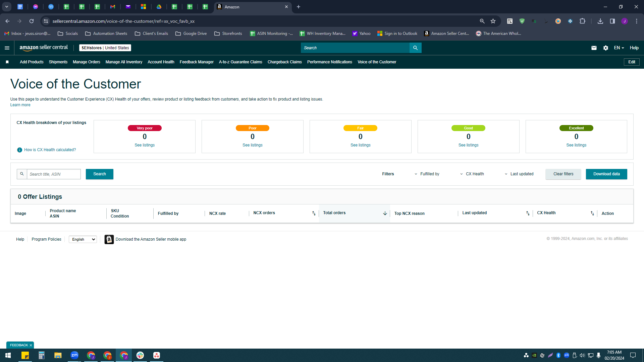644x362 pixels.
Task: Open Help in the top header
Action: (x=634, y=48)
